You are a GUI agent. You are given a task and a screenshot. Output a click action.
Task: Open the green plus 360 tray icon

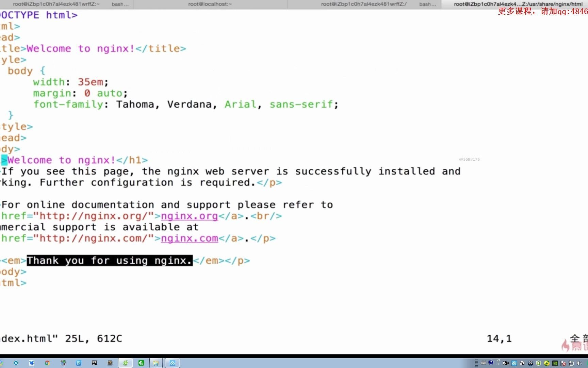click(x=547, y=363)
